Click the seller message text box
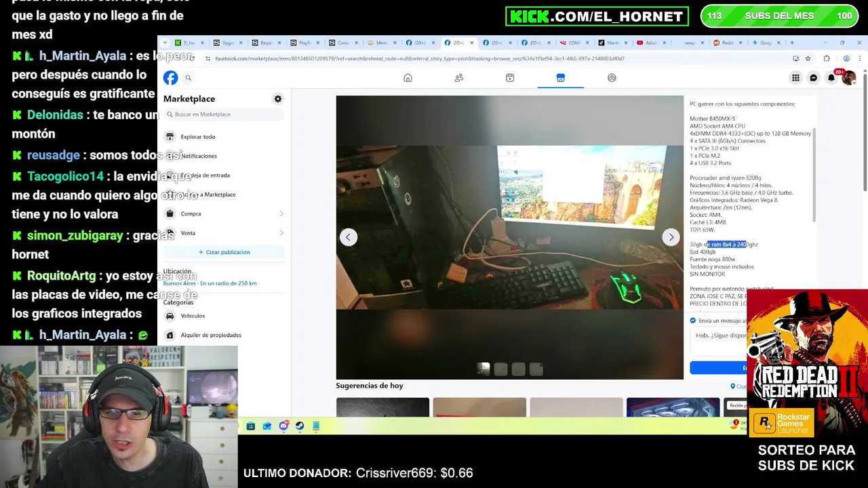 coord(719,341)
